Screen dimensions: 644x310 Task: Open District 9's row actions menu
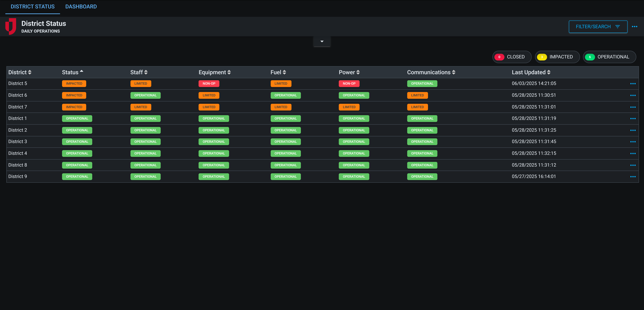633,176
